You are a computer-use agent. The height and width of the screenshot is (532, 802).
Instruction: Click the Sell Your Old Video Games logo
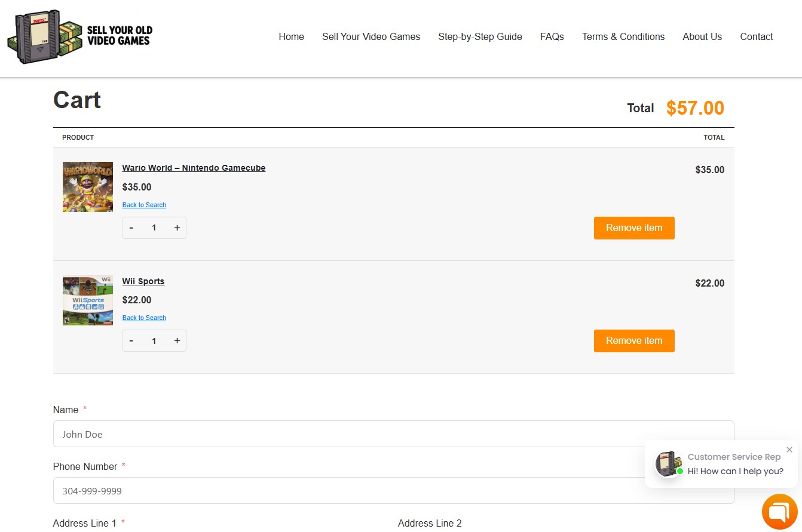point(80,37)
